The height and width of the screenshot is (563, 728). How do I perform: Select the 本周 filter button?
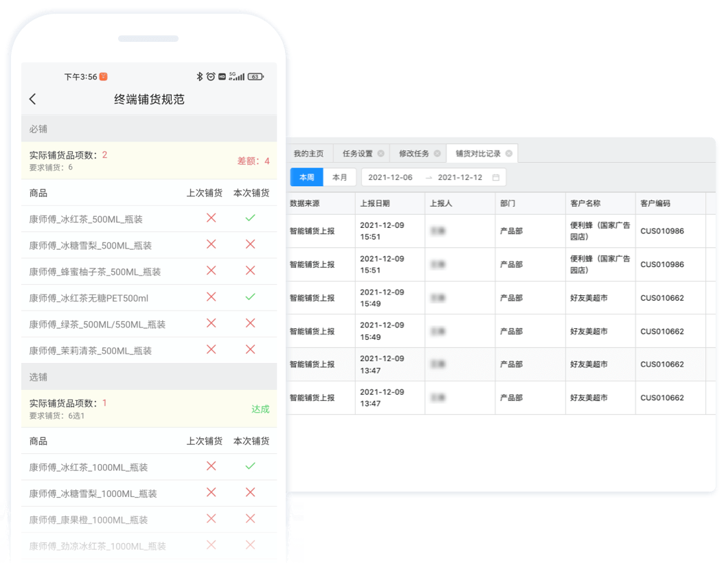point(306,178)
